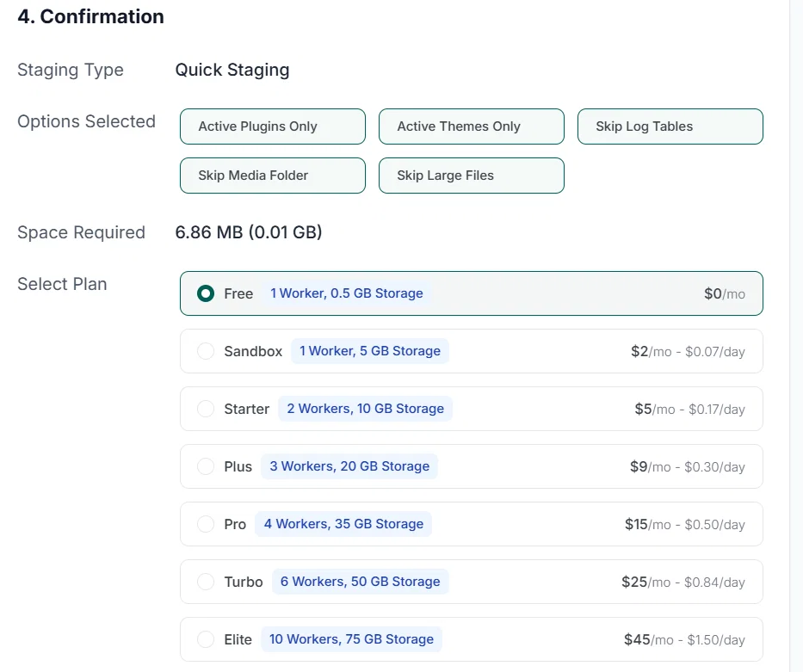Image resolution: width=803 pixels, height=672 pixels.
Task: Select the Pro plan radio button
Action: pyautogui.click(x=206, y=524)
